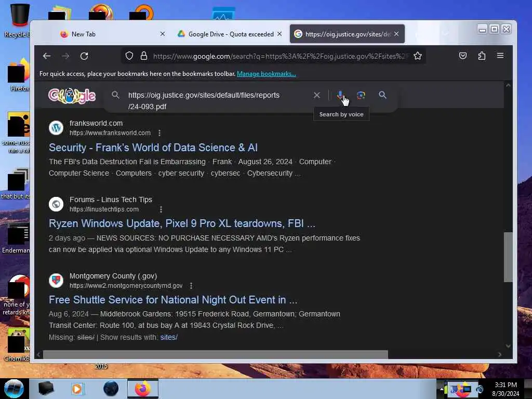Click the Forums - Linus Tech Tips site name
The height and width of the screenshot is (399, 532).
tap(111, 199)
